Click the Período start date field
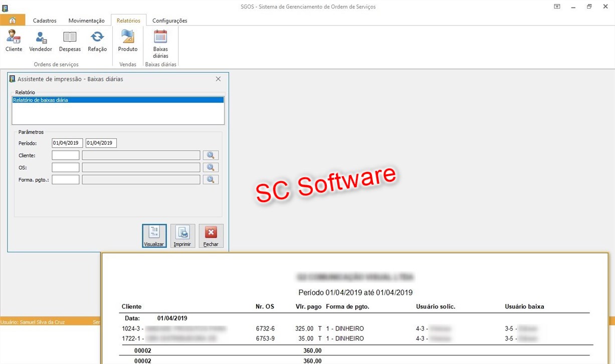Viewport: 615px width, 364px height. point(67,143)
